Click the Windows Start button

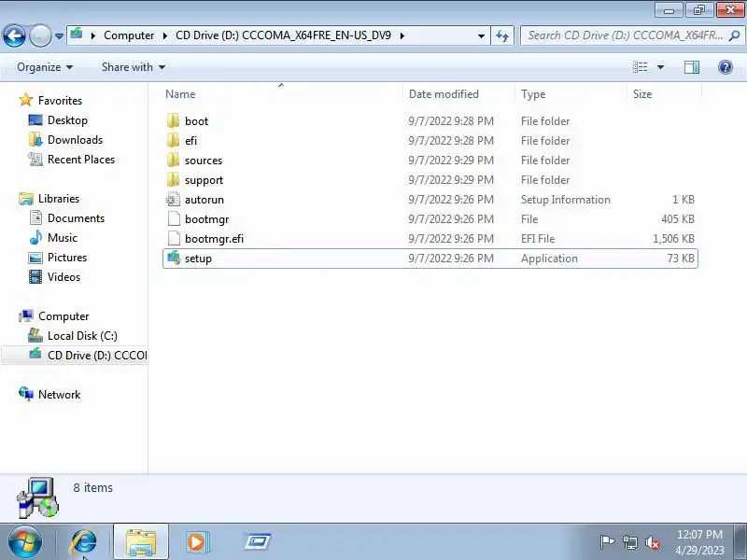[x=25, y=542]
